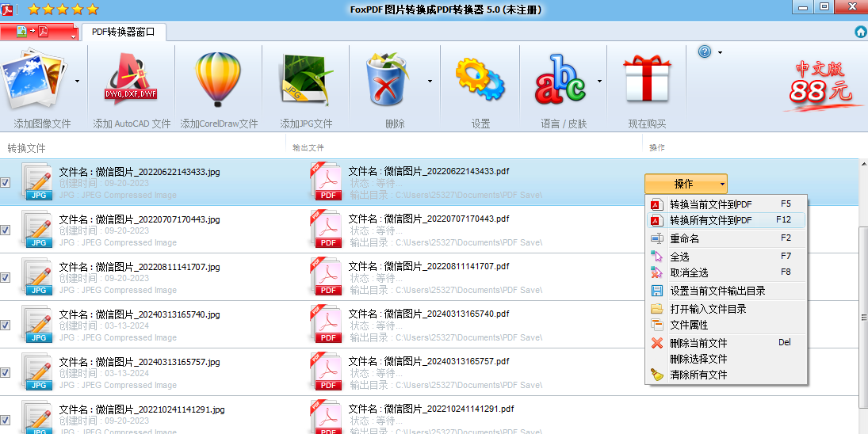Click the Add JPG File icon

pos(306,80)
